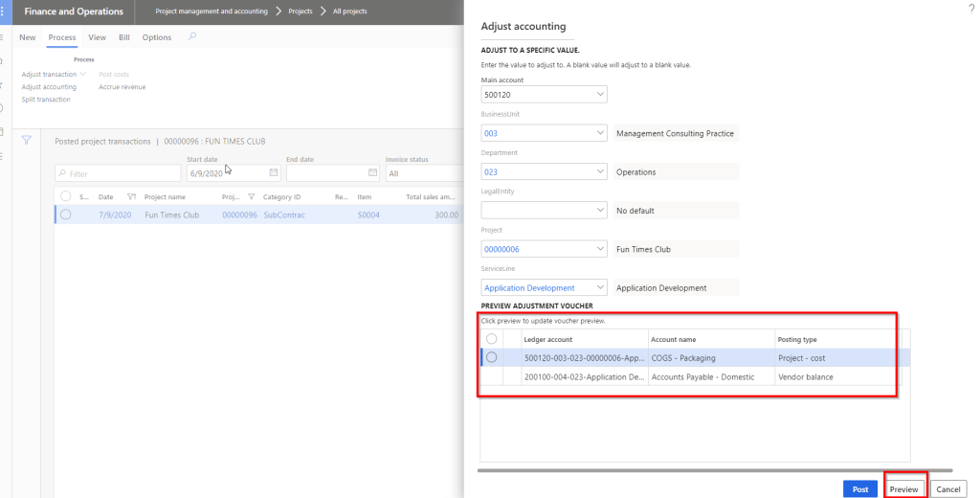This screenshot has height=498, width=980.
Task: Click the Project ID column filter icon
Action: (x=252, y=196)
